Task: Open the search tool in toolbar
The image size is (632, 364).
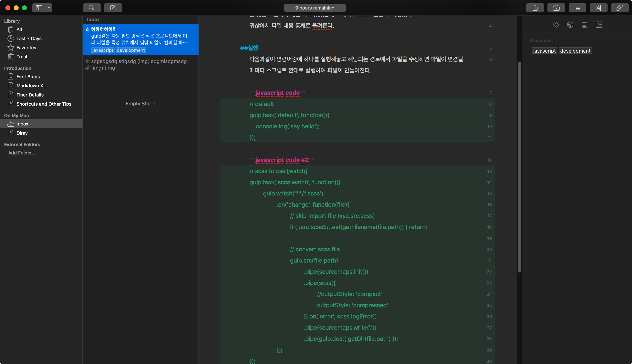Action: 92,8
